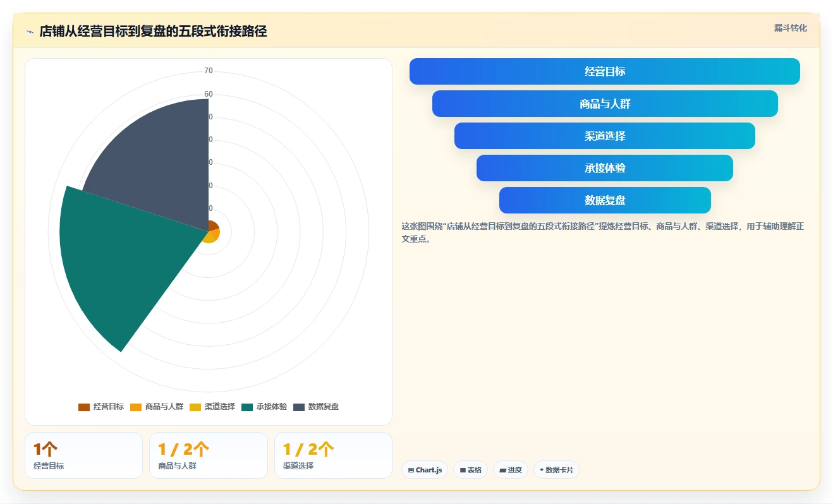Click the lightning icon beside the title
The width and height of the screenshot is (833, 504).
(x=30, y=32)
